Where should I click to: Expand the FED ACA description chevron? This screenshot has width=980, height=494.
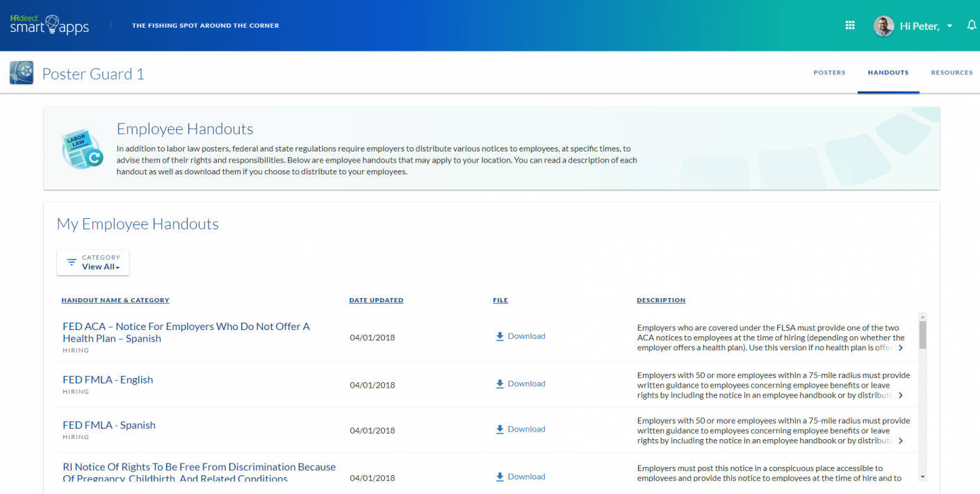(x=901, y=347)
